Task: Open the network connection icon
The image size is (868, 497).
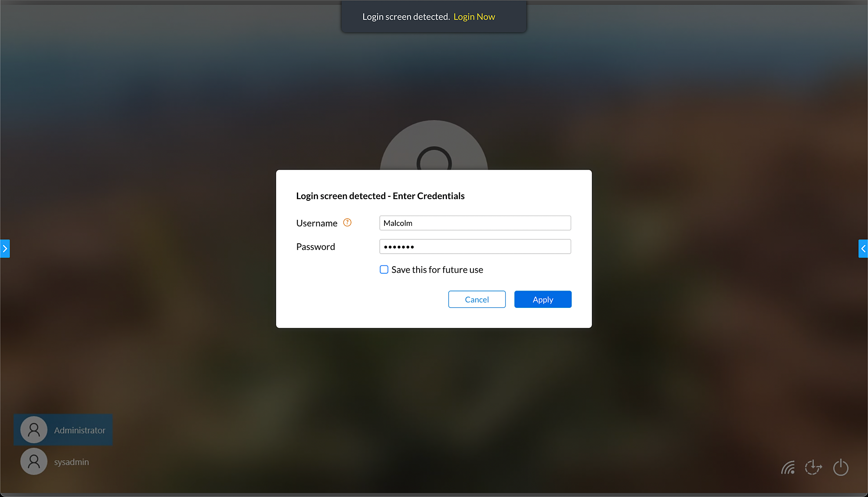Action: [788, 468]
